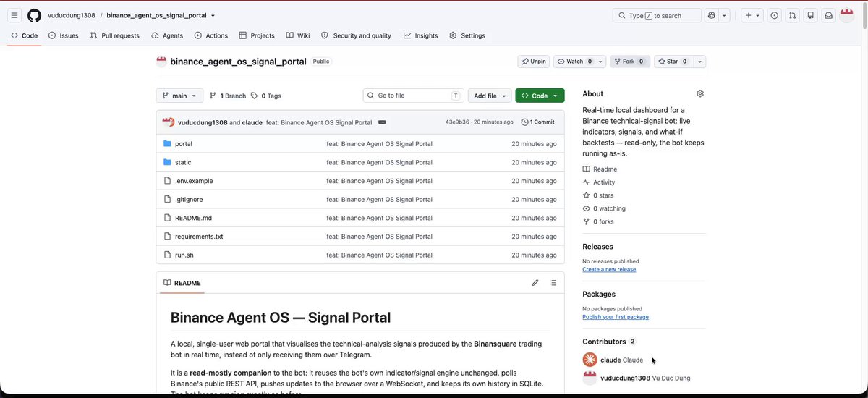This screenshot has width=868, height=398.
Task: Open vuducdung1308 owner link in breadcrumb
Action: click(71, 15)
